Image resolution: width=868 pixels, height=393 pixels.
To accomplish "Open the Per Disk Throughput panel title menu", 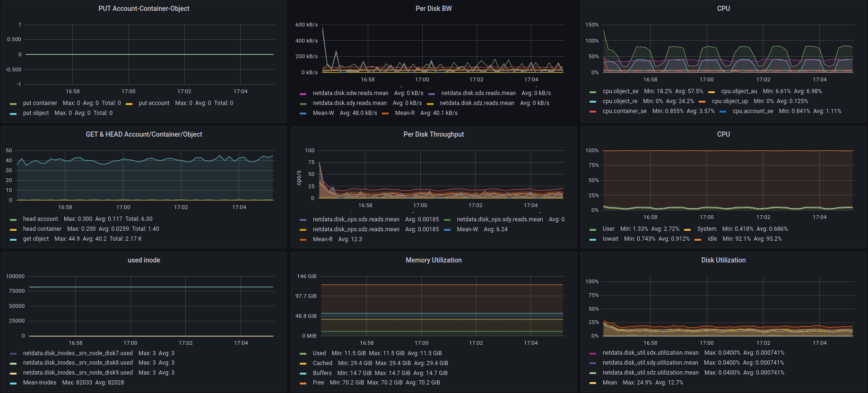I will coord(433,134).
